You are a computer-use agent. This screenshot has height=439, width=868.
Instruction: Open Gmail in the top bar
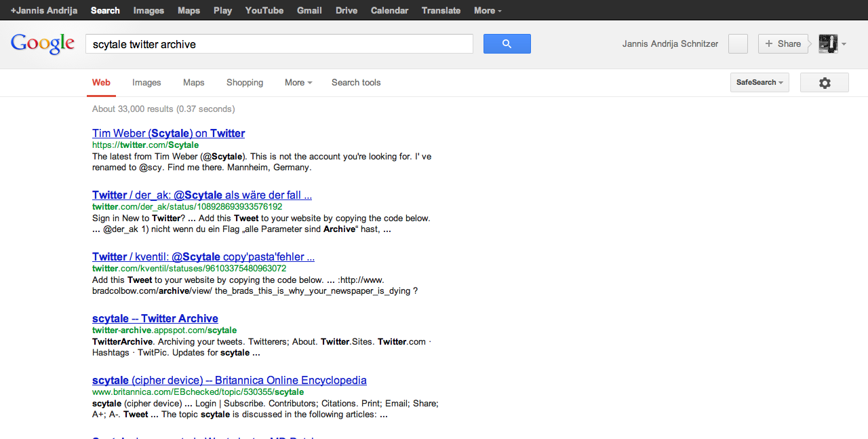(309, 10)
